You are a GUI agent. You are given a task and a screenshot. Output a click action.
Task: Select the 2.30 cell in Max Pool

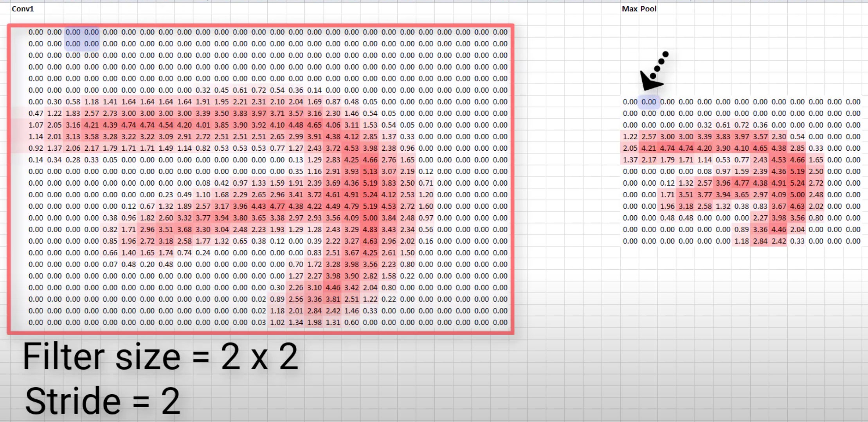coord(779,137)
